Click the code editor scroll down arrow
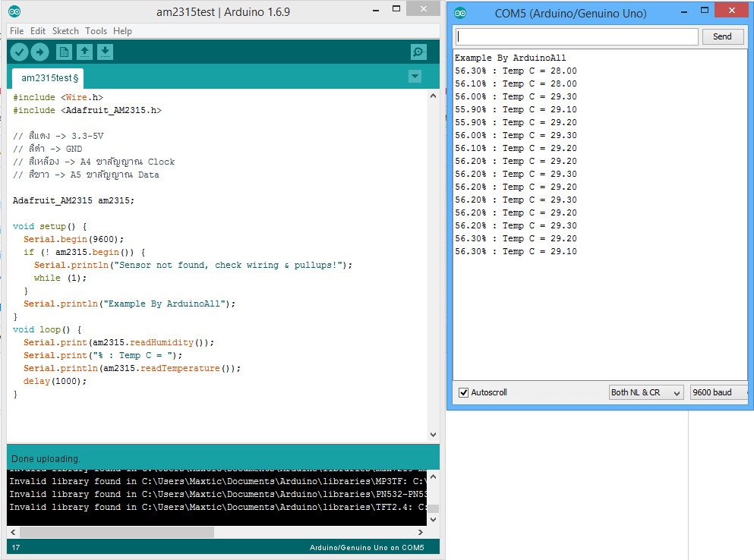 [x=433, y=435]
